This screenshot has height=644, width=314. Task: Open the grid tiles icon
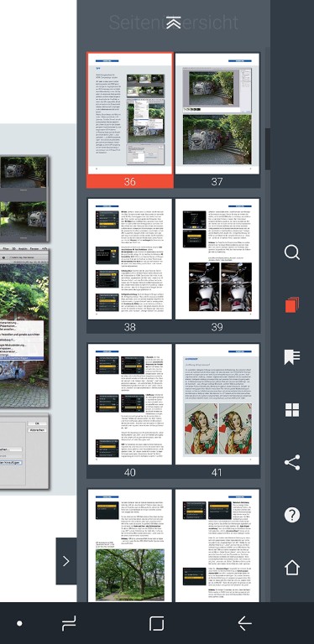click(x=292, y=410)
